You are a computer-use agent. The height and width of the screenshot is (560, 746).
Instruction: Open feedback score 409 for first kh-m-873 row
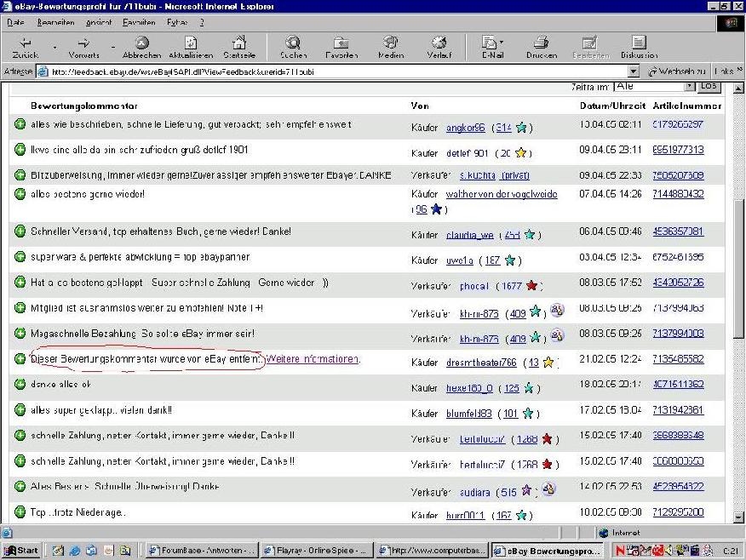pyautogui.click(x=518, y=314)
